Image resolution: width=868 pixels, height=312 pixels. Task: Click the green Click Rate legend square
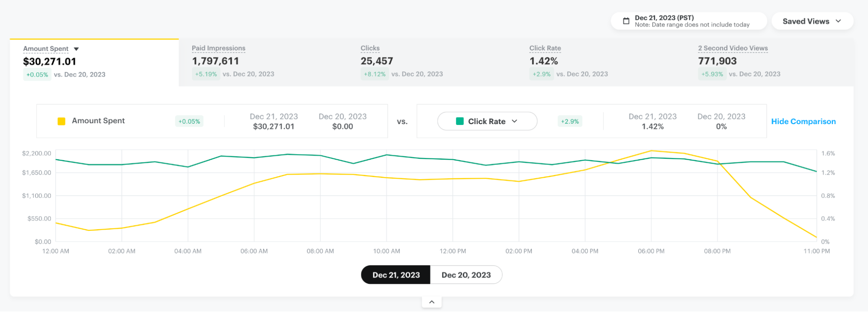pyautogui.click(x=460, y=121)
